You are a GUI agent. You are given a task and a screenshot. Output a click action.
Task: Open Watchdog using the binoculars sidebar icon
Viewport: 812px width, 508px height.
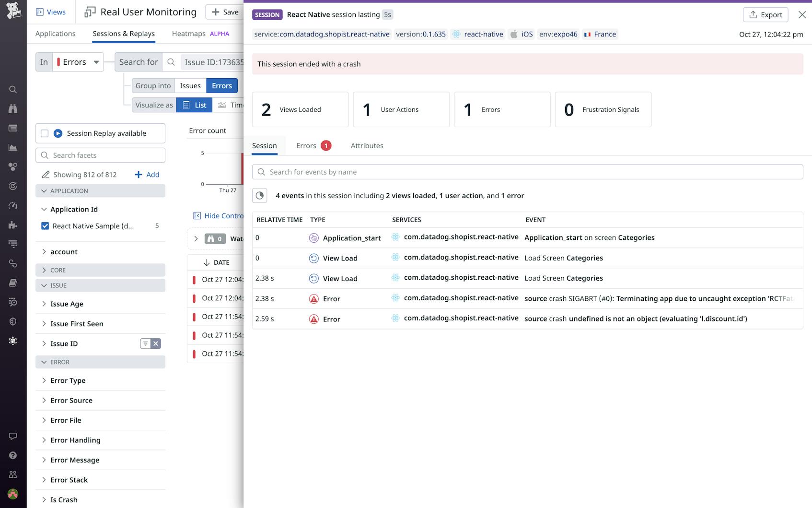(13, 109)
